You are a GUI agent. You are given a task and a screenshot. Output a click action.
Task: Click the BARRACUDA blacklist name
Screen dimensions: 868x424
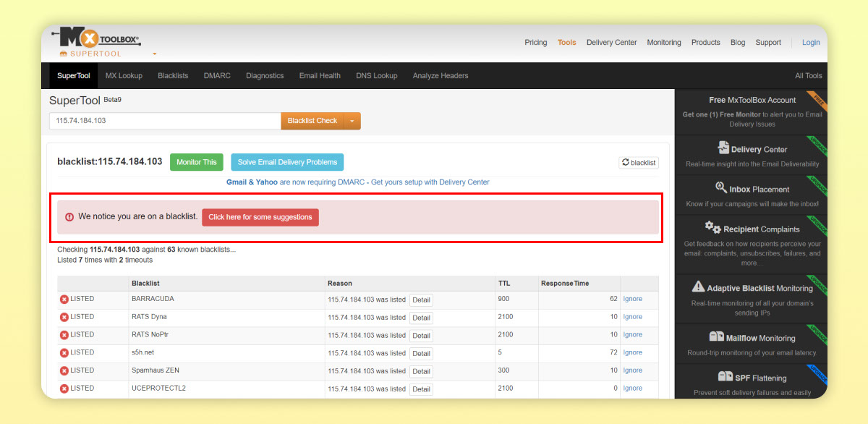coord(153,299)
